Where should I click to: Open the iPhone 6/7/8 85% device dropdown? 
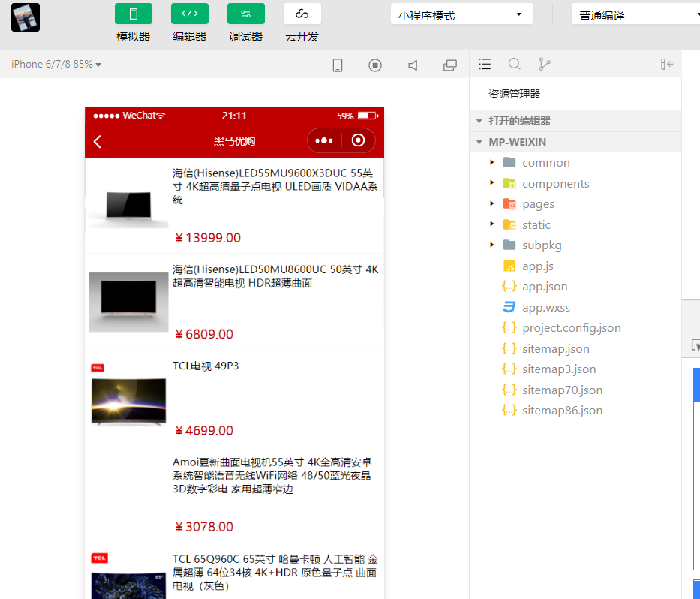click(56, 65)
